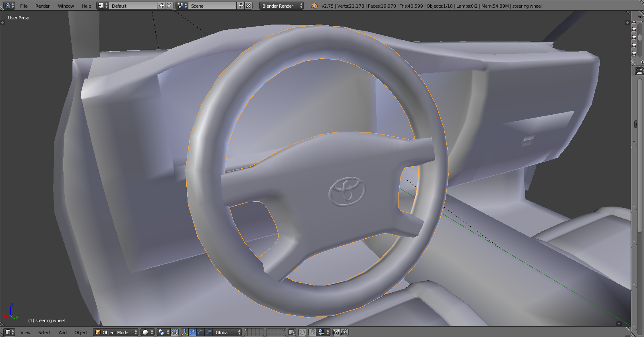This screenshot has height=337, width=644.
Task: Click the Add menu in 3D view header
Action: 63,332
